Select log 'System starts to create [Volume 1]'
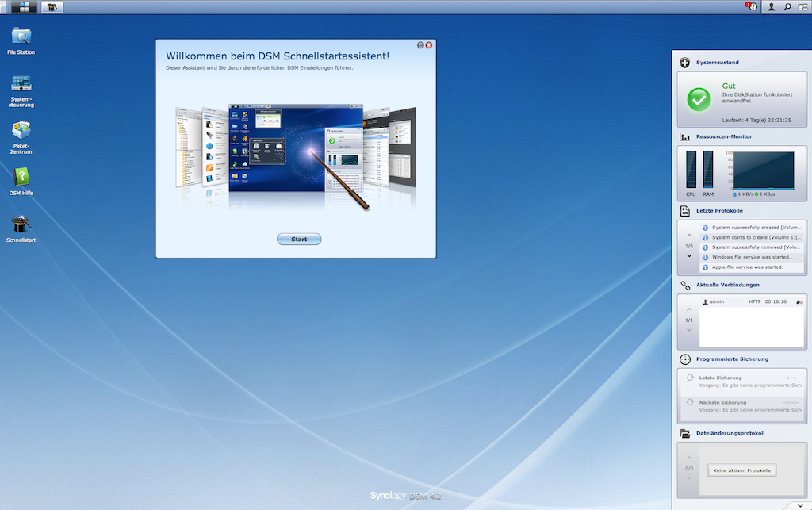The width and height of the screenshot is (812, 510). pos(752,237)
